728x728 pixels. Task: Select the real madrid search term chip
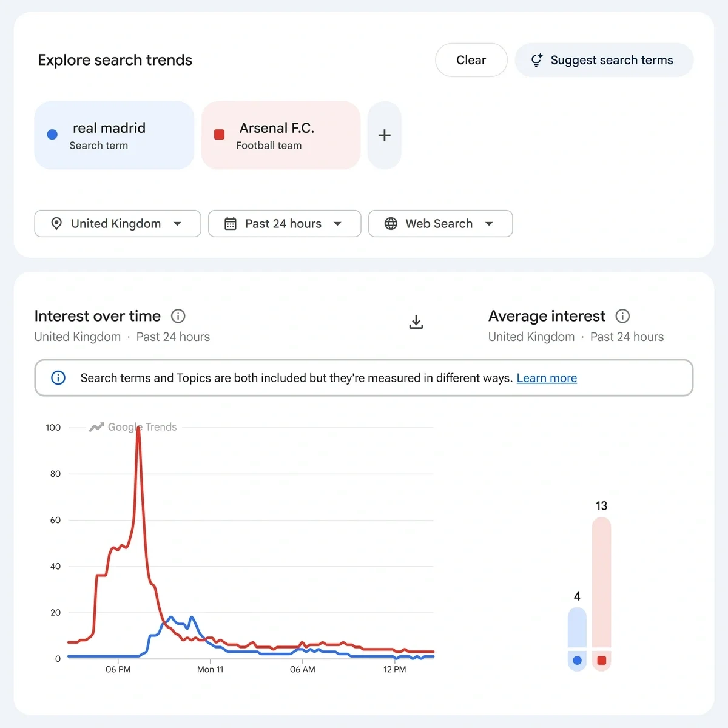point(114,135)
